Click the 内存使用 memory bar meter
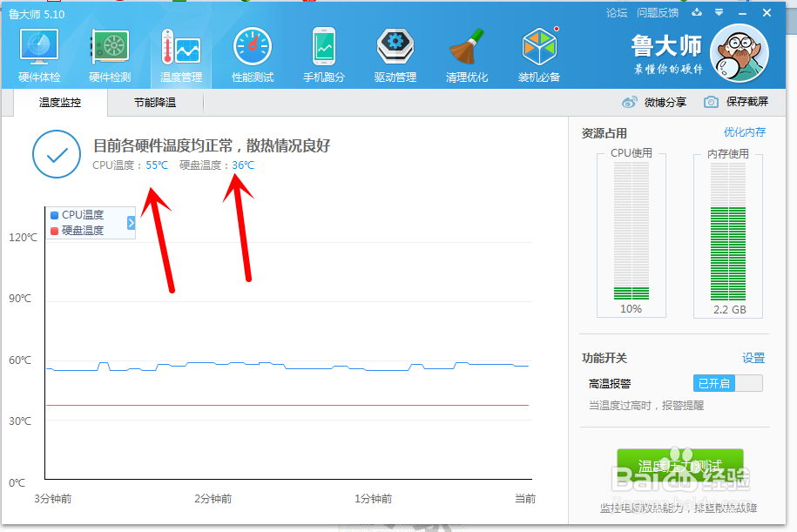This screenshot has width=797, height=532. [x=728, y=231]
